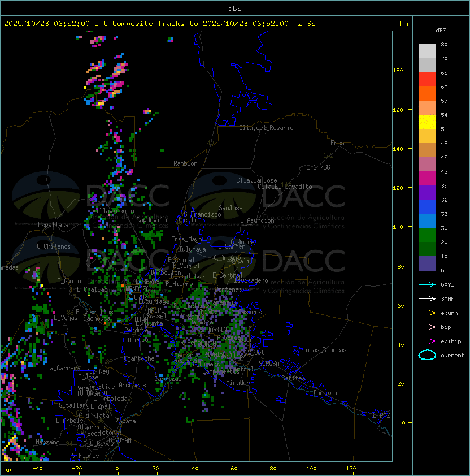Viewport: 470px width, 476px height.
Task: Click the 'TUNUYAN' map label
Action: point(120,440)
